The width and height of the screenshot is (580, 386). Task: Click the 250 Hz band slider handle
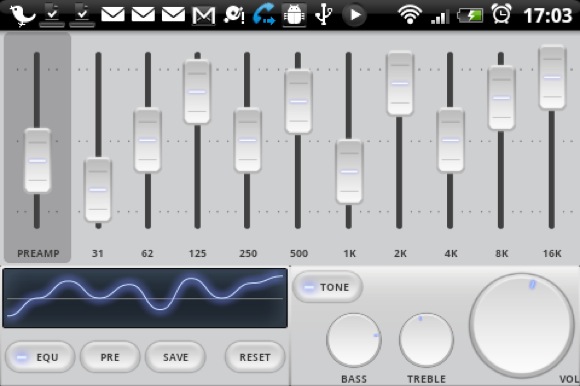(247, 140)
